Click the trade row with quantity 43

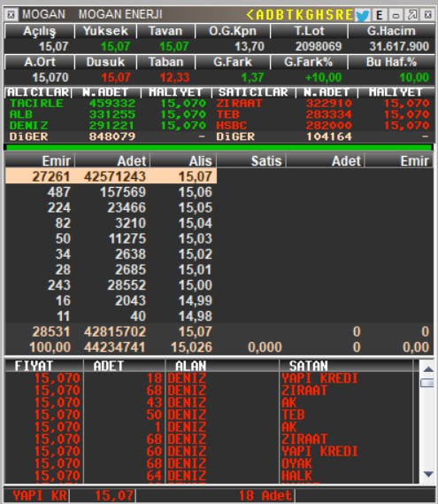(209, 402)
